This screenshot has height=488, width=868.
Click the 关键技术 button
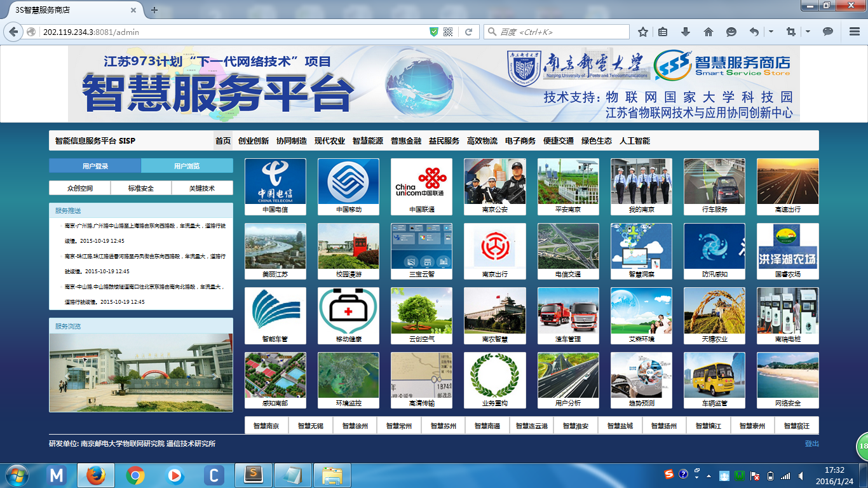pos(202,188)
